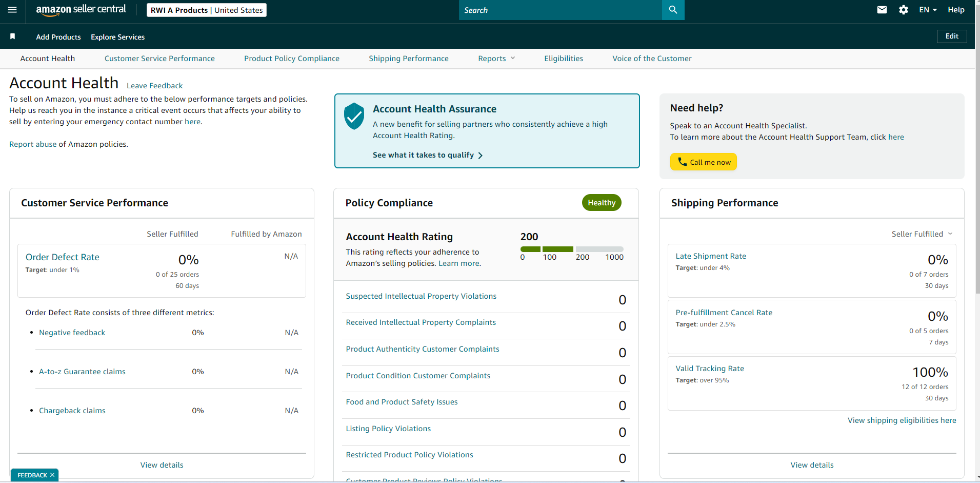Click the '12 of 12 orders' text
The height and width of the screenshot is (483, 980).
pyautogui.click(x=925, y=387)
